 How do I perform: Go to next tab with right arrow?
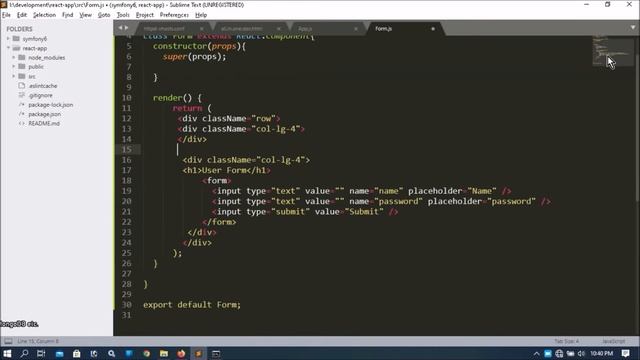127,28
